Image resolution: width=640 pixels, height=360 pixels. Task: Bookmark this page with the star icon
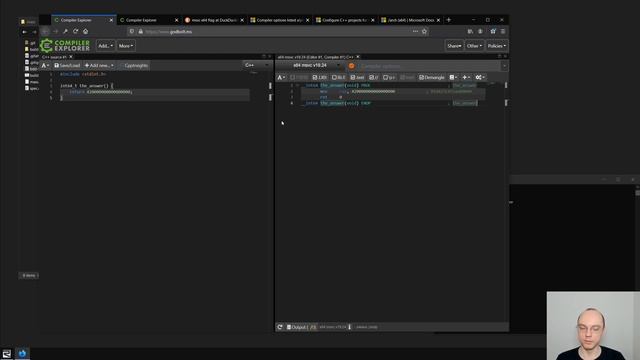424,31
